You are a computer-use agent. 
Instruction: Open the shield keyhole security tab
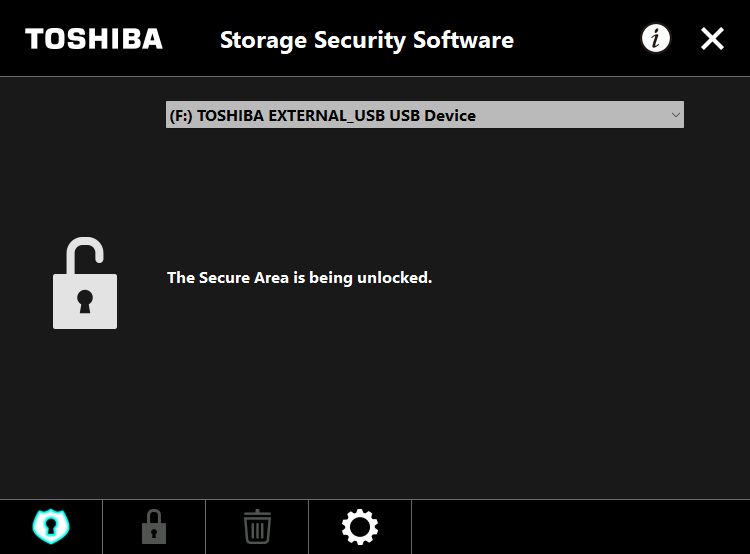click(51, 527)
